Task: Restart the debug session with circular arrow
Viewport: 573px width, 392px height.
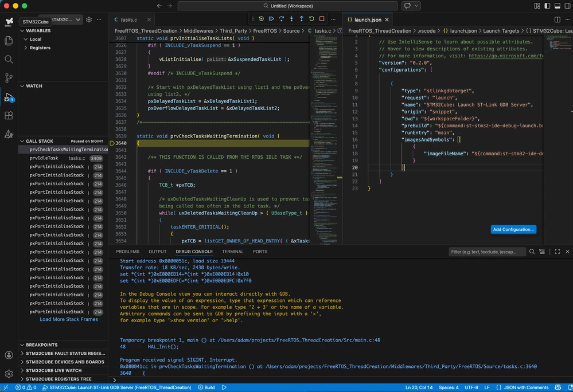Action: click(x=262, y=18)
